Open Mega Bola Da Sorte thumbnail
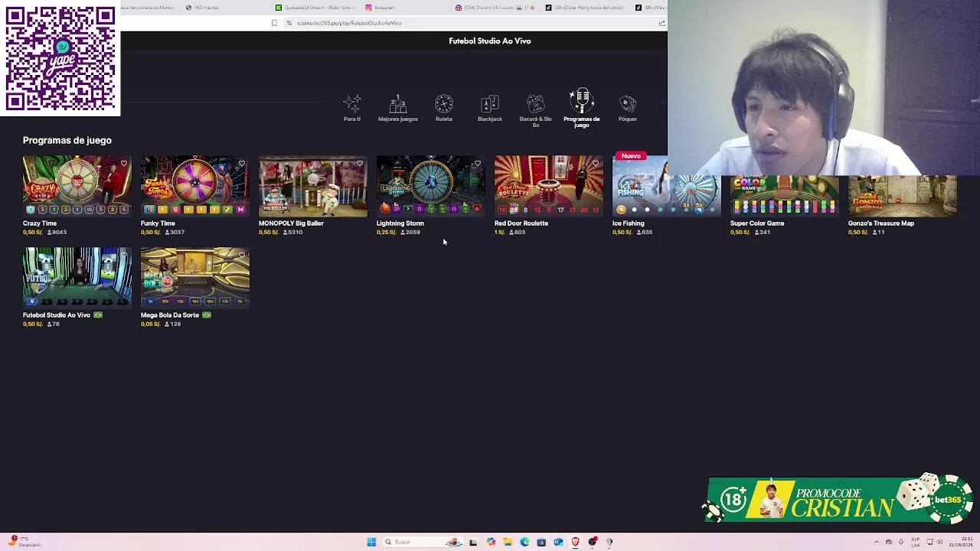This screenshot has width=980, height=551. click(194, 277)
